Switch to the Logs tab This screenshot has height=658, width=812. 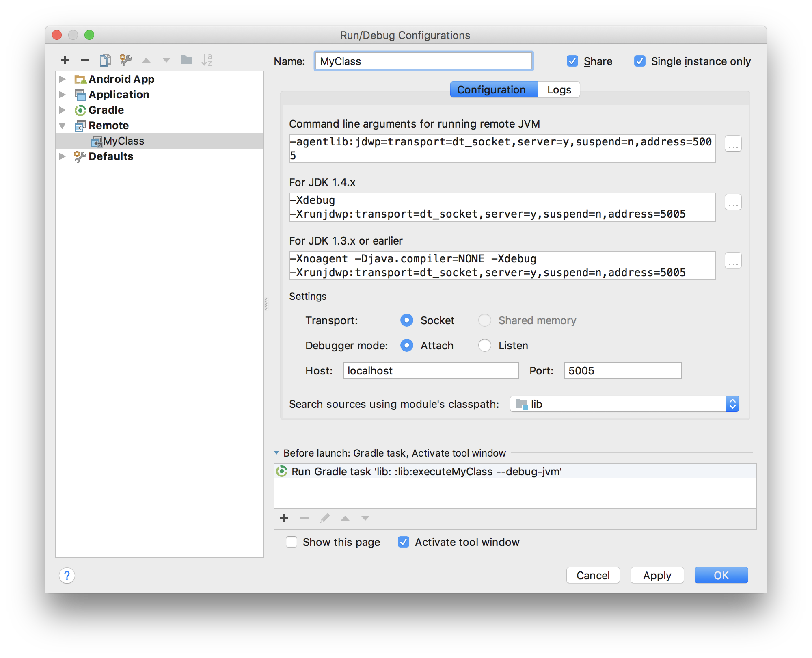coord(559,90)
